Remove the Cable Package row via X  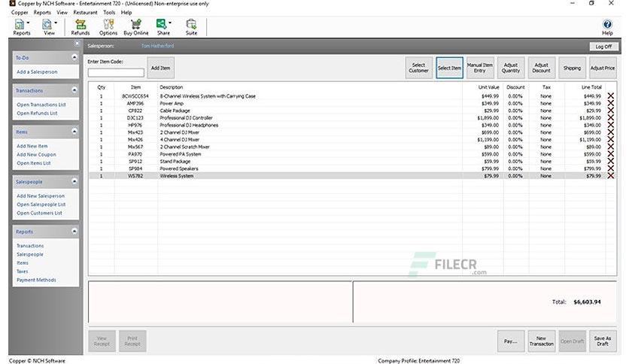[610, 111]
